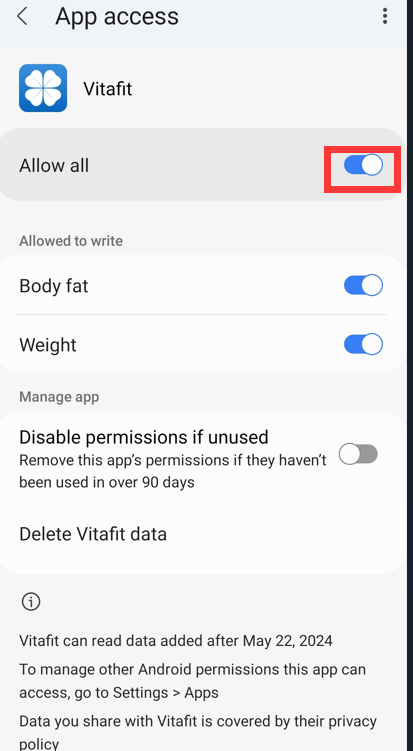The height and width of the screenshot is (751, 413).
Task: Tap the 90 days description text
Action: (173, 471)
